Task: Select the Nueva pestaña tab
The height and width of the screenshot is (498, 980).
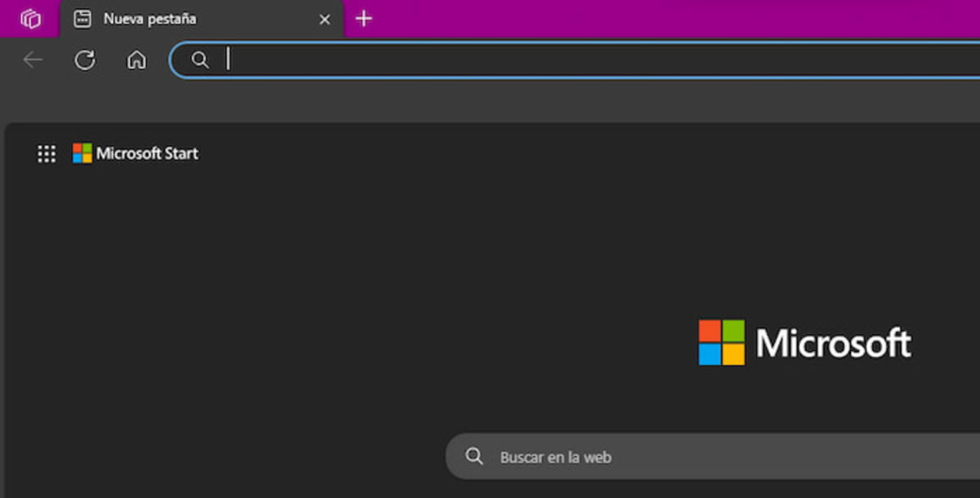Action: (203, 19)
